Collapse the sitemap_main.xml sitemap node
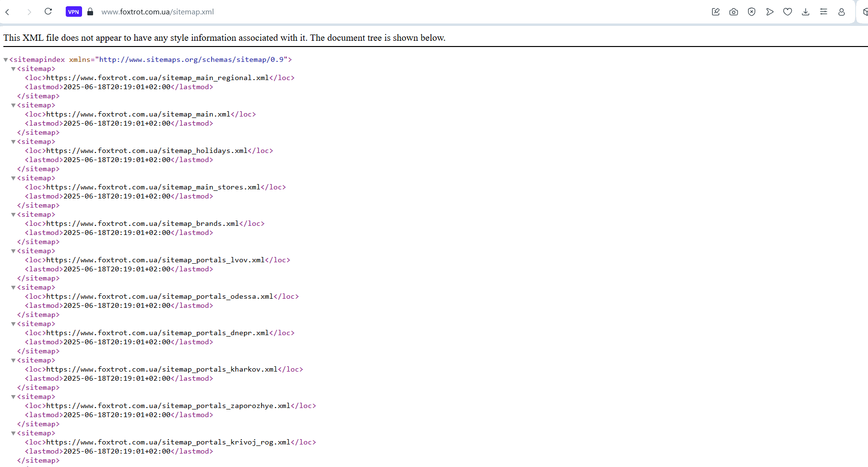The height and width of the screenshot is (467, 868). pyautogui.click(x=13, y=105)
